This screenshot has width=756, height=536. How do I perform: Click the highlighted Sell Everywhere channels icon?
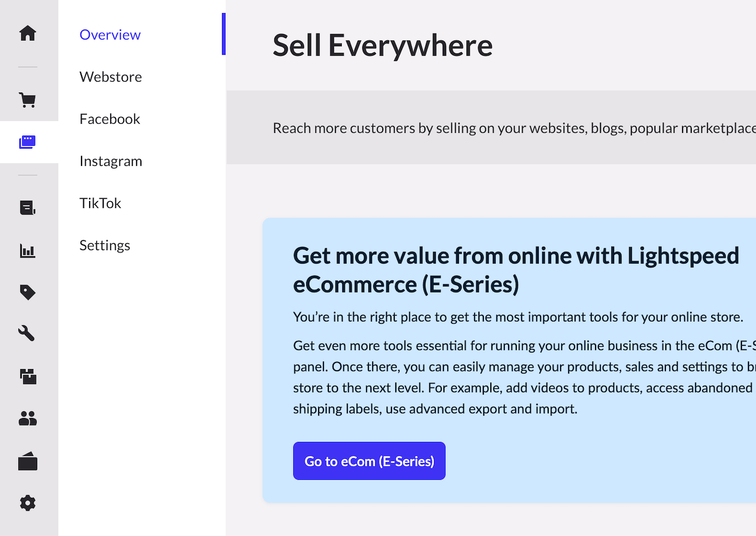28,142
